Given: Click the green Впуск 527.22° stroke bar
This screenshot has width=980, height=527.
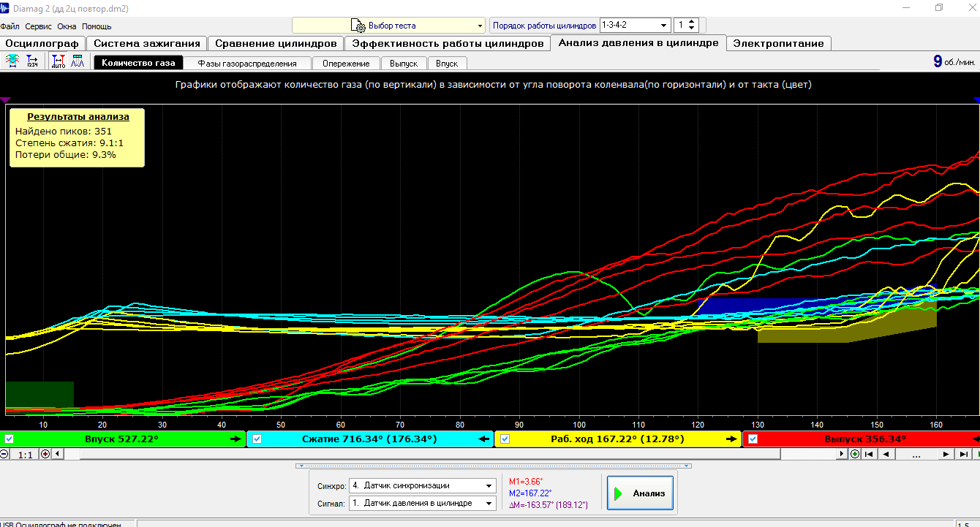Looking at the screenshot, I should point(123,439).
